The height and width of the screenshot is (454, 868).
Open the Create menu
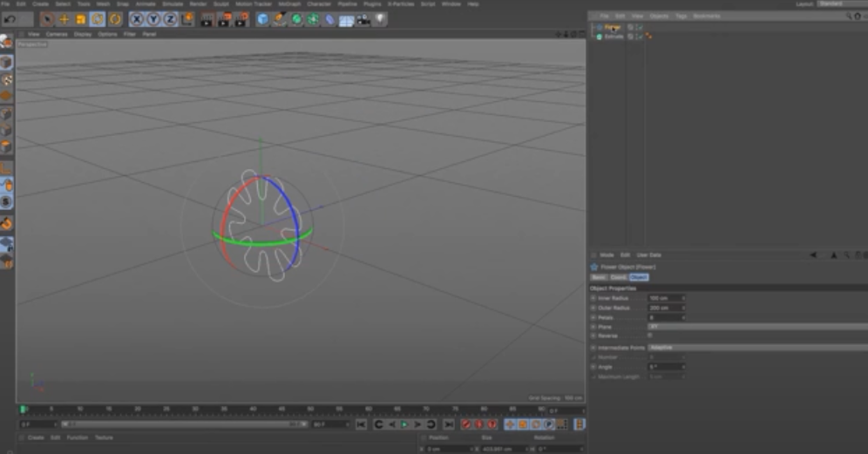(40, 3)
